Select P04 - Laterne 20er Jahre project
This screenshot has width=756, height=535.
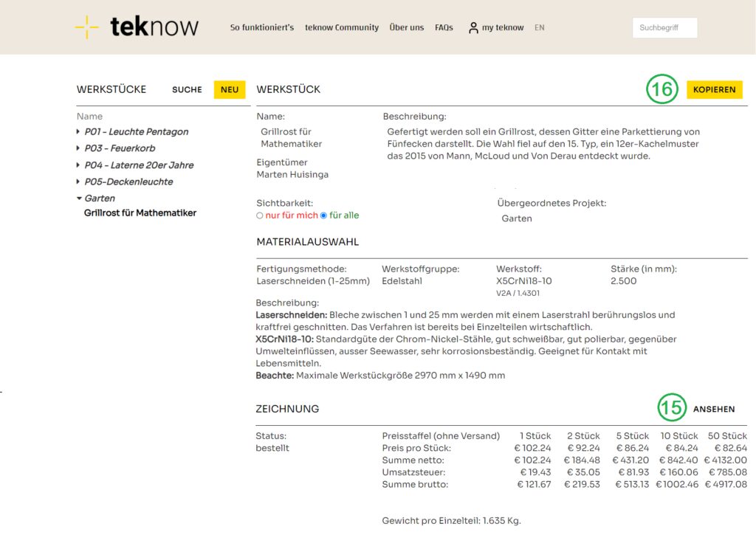139,165
